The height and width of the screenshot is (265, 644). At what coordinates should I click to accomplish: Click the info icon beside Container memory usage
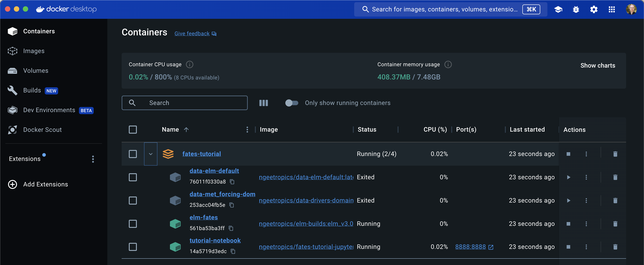pos(448,64)
